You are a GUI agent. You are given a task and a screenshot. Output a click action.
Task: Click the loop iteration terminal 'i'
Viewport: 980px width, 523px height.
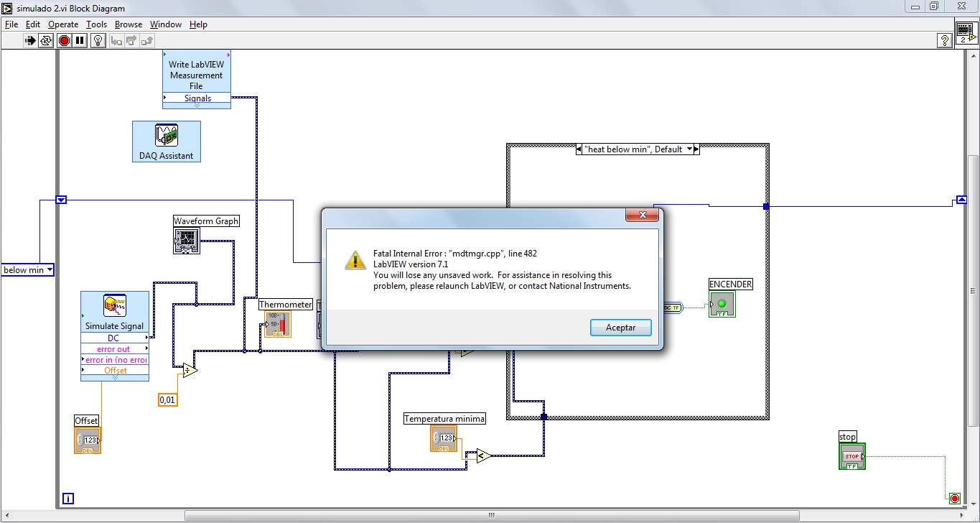coord(68,499)
